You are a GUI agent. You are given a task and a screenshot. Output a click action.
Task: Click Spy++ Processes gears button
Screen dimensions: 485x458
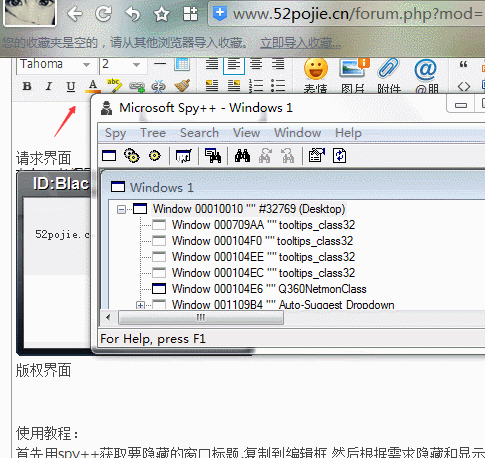132,156
